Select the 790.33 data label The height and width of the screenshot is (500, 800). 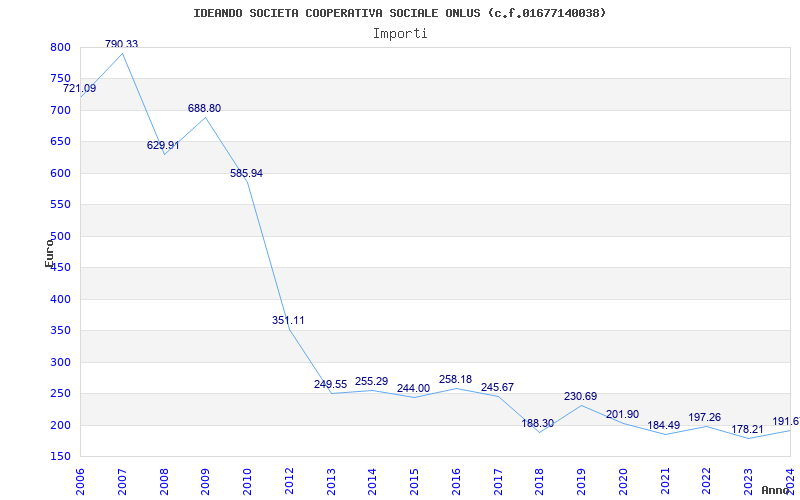tap(121, 44)
